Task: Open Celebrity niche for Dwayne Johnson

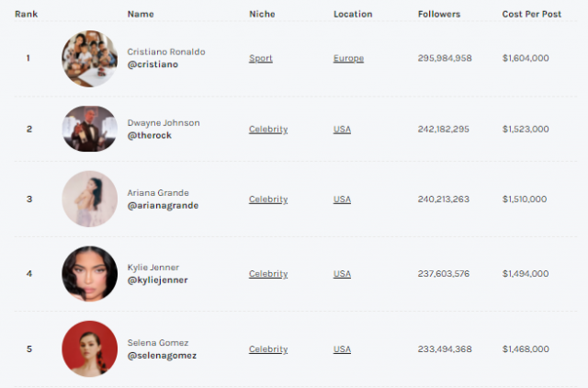Action: [x=268, y=129]
